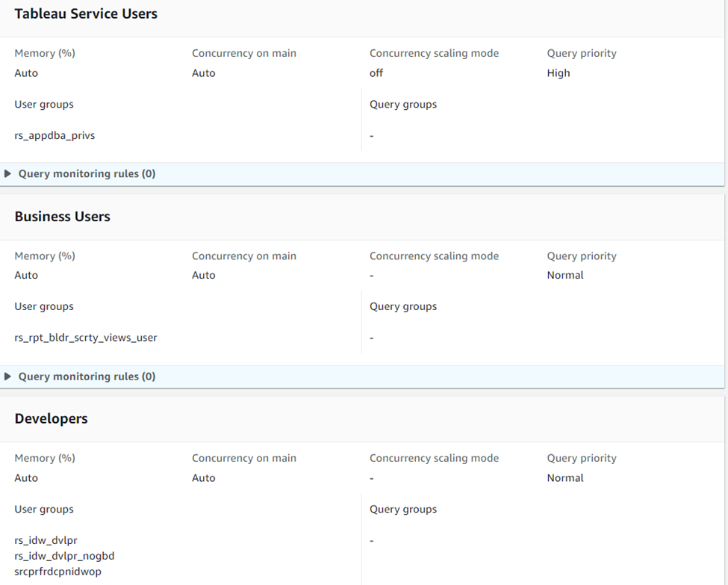The image size is (728, 585).
Task: Click the rs_idw_dvlpr_nogbd user group
Action: (x=64, y=556)
